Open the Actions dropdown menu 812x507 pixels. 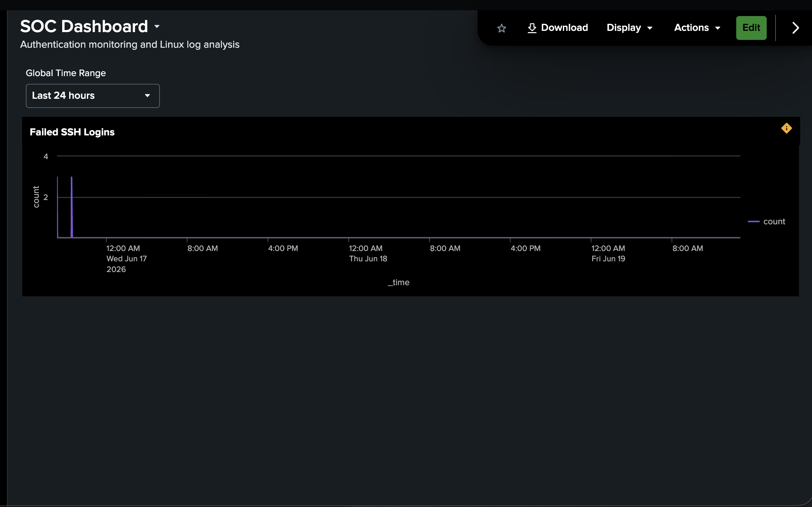[x=697, y=28]
